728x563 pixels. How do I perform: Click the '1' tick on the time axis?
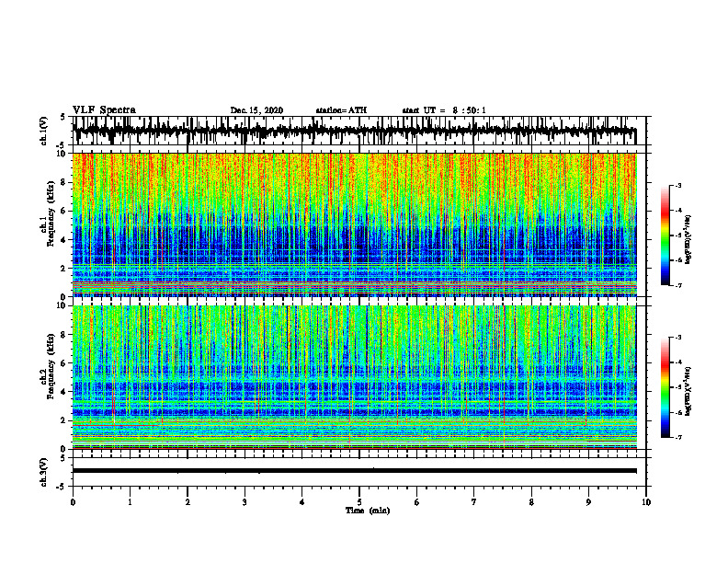(x=130, y=502)
